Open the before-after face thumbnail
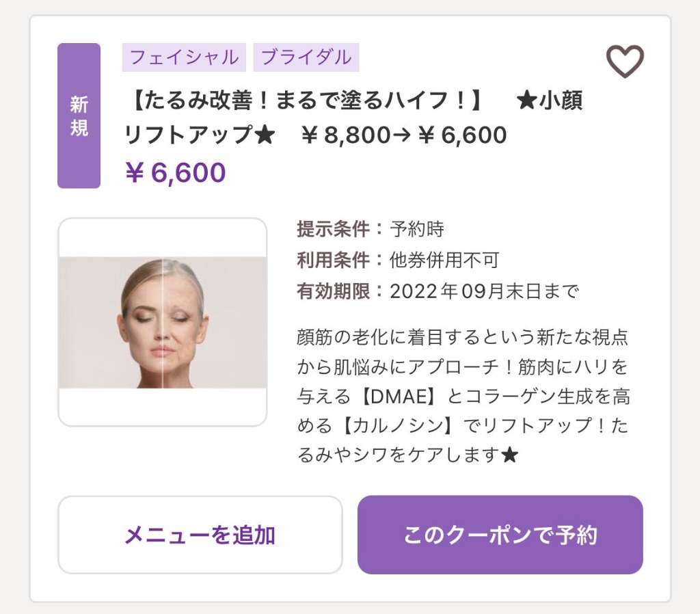Viewport: 700px width, 614px height. tap(162, 322)
